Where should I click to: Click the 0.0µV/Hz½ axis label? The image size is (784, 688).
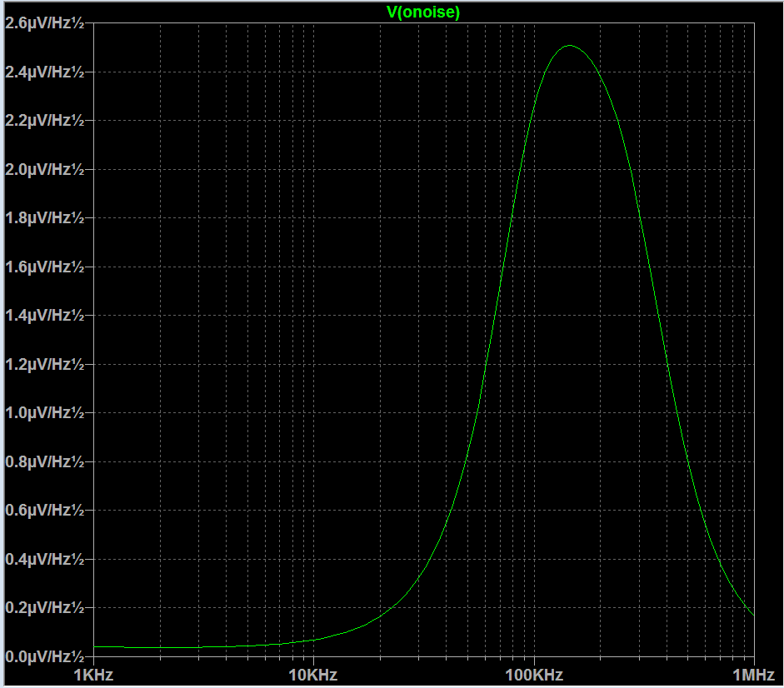point(44,656)
